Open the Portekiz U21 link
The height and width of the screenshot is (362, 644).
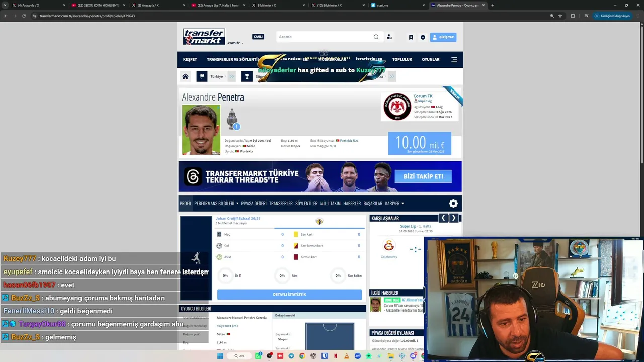tap(349, 141)
